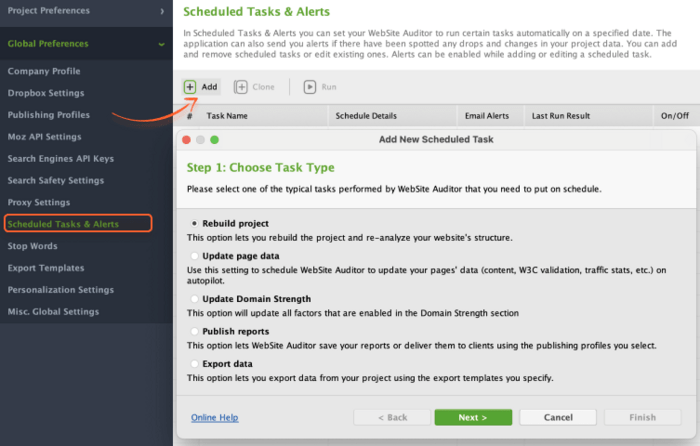The width and height of the screenshot is (700, 446).
Task: Collapse the Global Preferences section
Action: click(x=86, y=44)
